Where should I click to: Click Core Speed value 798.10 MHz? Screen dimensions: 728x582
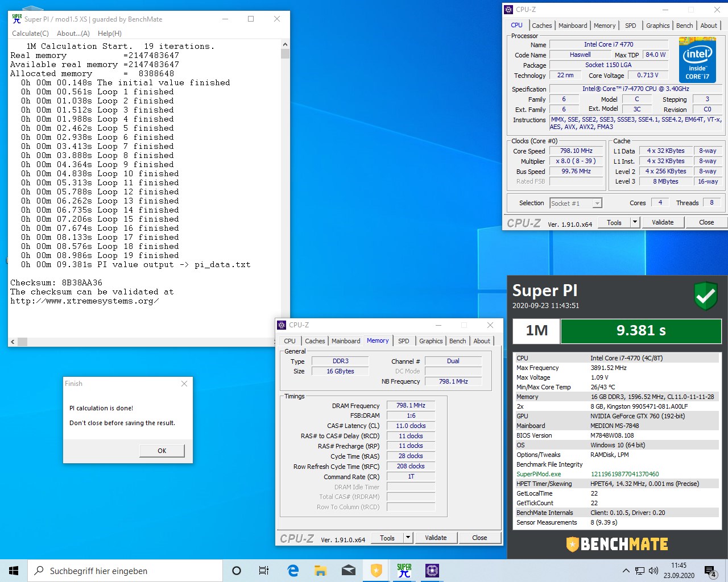tap(576, 151)
